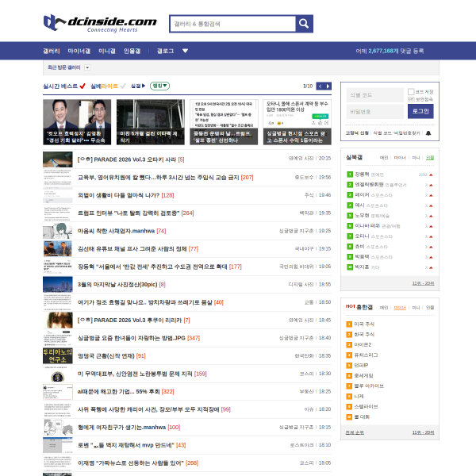Screen dimensions: 476x476
Task: Switch to 미니 tab in 흥한갤
Action: [416, 307]
